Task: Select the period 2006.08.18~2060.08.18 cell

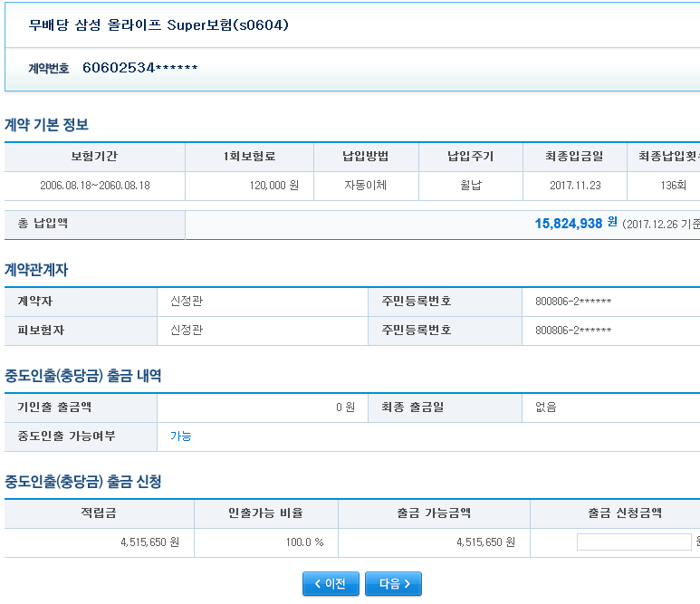Action: pyautogui.click(x=94, y=186)
